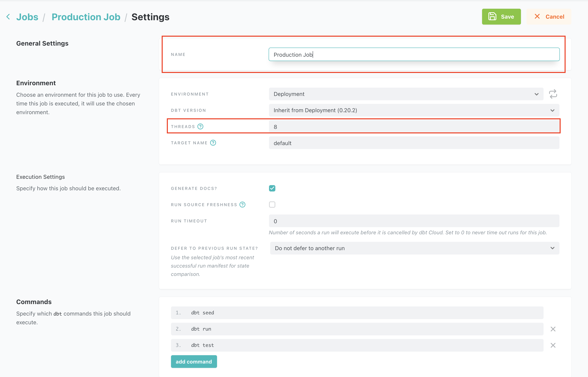The image size is (588, 377).
Task: Click the add command button
Action: coord(194,362)
